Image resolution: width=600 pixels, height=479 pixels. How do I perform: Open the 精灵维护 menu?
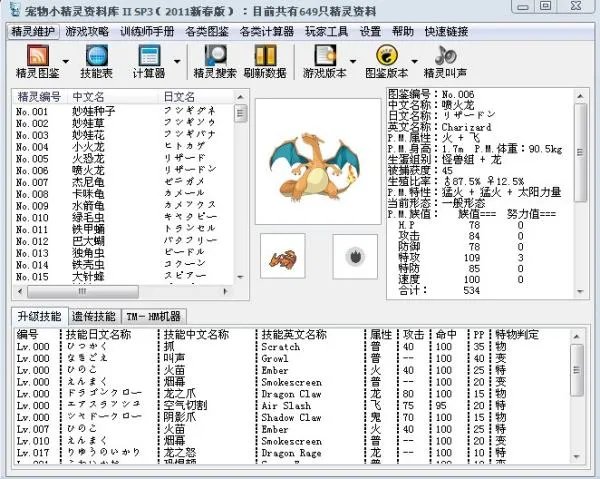pos(33,31)
